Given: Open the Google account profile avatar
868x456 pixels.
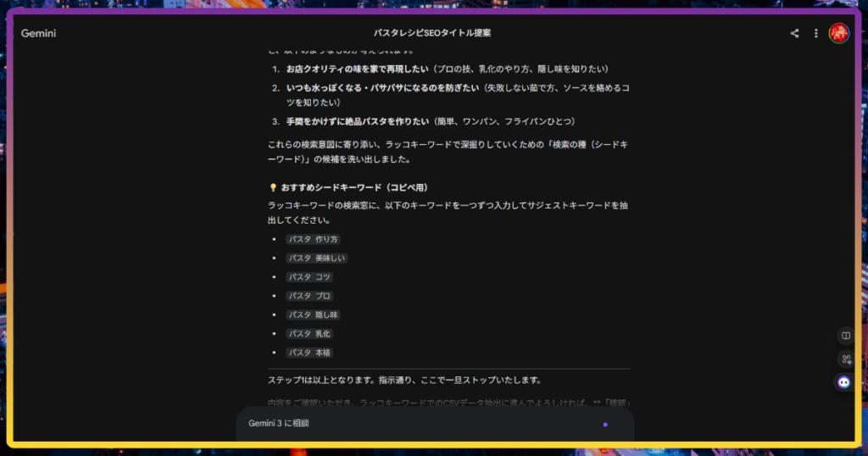Looking at the screenshot, I should pos(838,34).
